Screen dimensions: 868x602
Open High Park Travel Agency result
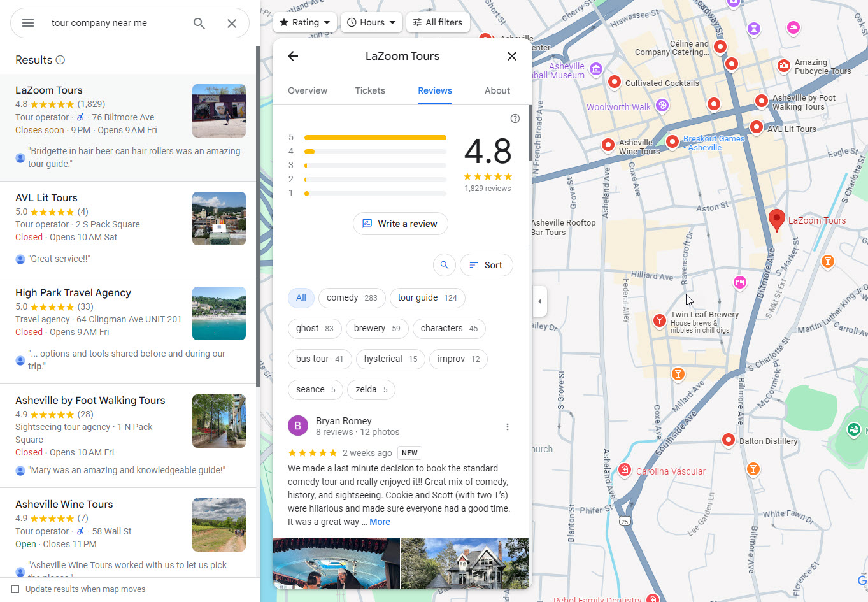tap(128, 330)
